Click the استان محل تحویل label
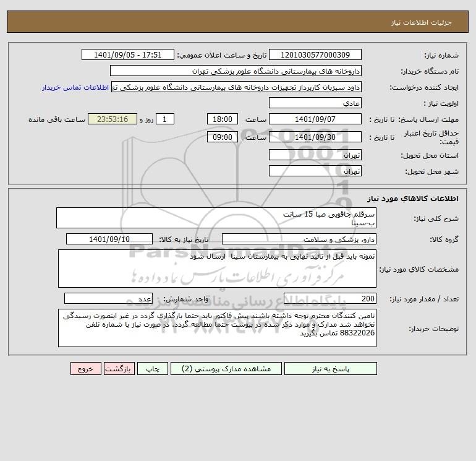Screen dimensions: 476x461 [x=430, y=155]
